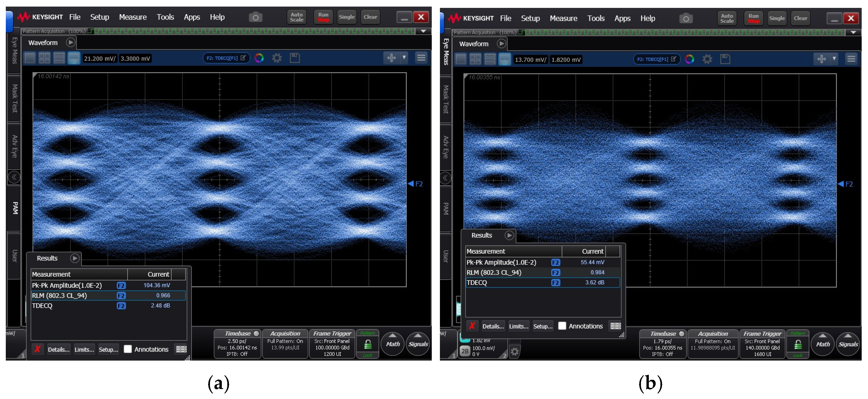868x399 pixels.
Task: Click the save disk icon in window (a)
Action: click(x=295, y=58)
